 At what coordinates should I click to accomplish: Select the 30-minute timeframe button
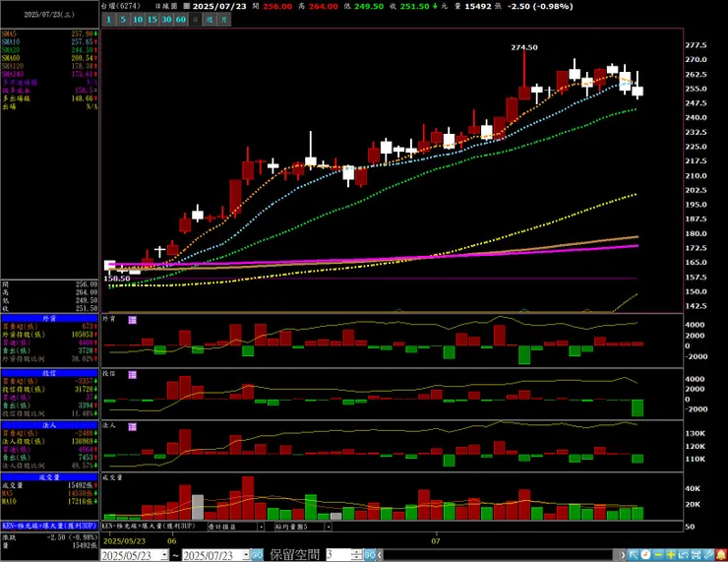pyautogui.click(x=166, y=20)
